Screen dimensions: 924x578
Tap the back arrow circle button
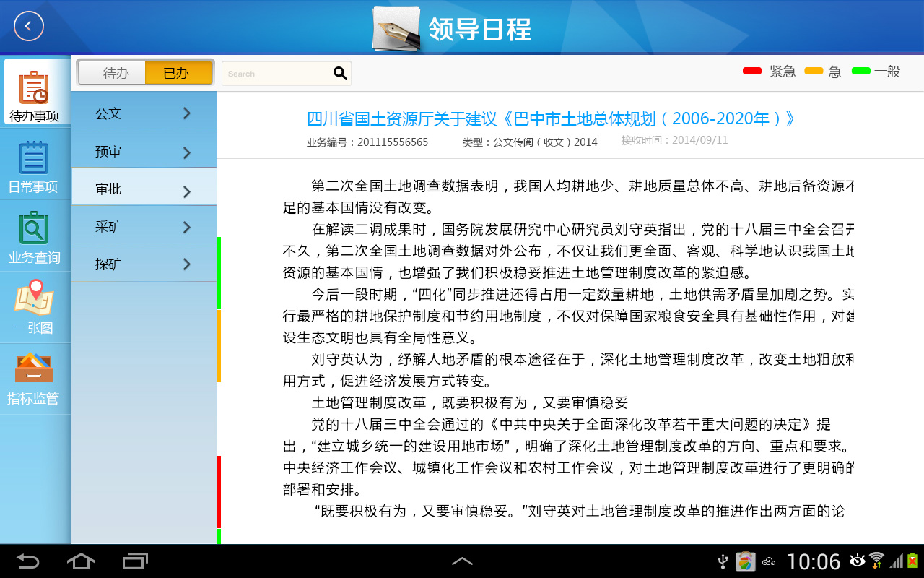(x=29, y=27)
